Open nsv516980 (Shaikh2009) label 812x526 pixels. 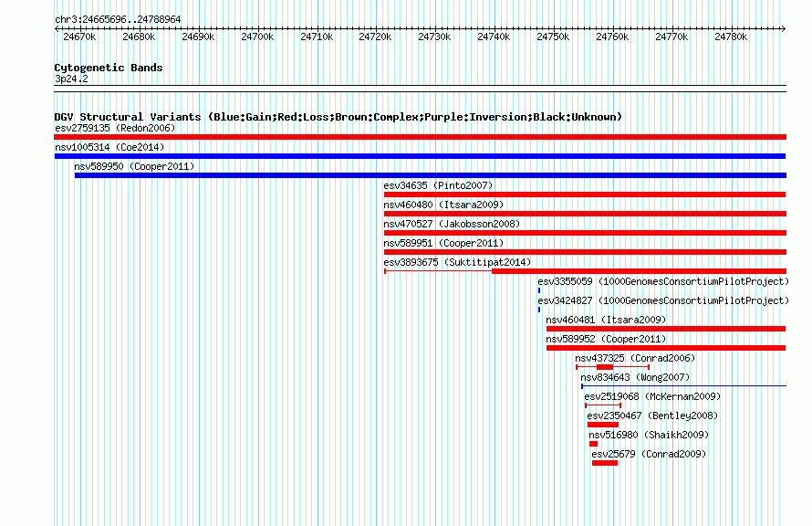coord(649,435)
